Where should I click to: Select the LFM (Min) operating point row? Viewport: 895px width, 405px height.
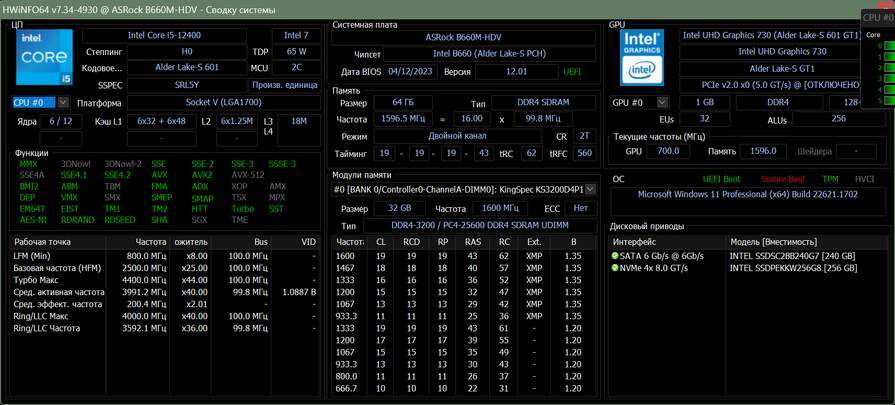pos(164,256)
